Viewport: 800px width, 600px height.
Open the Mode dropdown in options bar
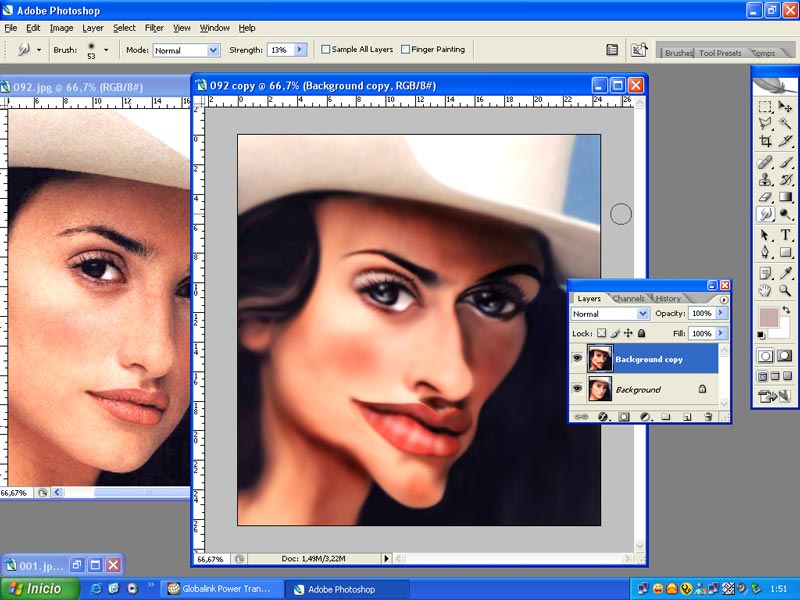tap(186, 49)
